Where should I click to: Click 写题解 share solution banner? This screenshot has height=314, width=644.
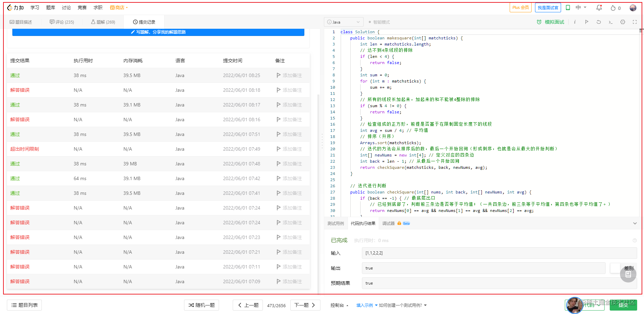pyautogui.click(x=158, y=32)
